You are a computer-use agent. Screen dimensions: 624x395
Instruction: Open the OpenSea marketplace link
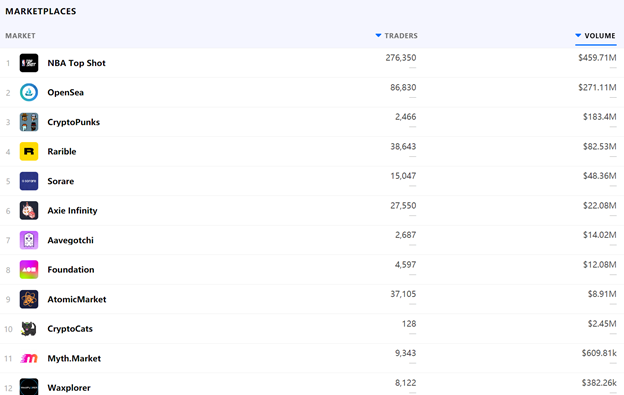pyautogui.click(x=66, y=92)
